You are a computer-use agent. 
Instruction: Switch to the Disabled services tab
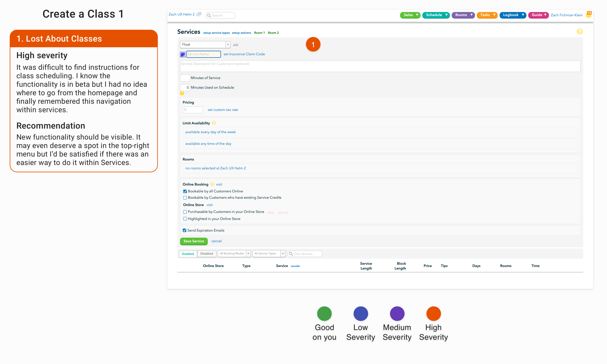click(206, 254)
